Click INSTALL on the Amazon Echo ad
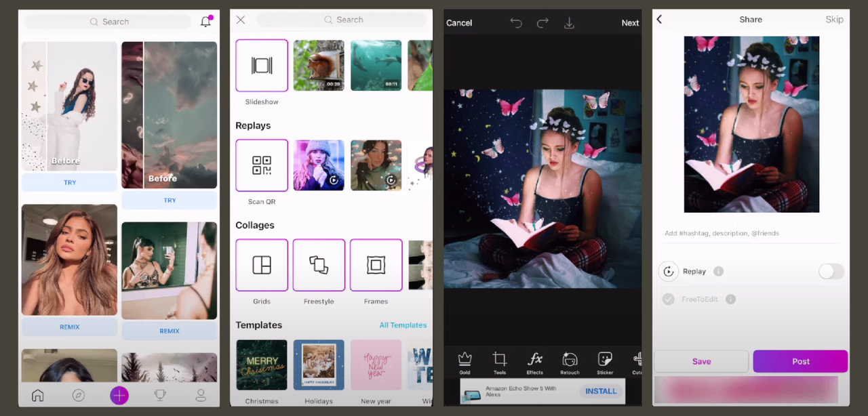This screenshot has height=416, width=868. pos(601,391)
